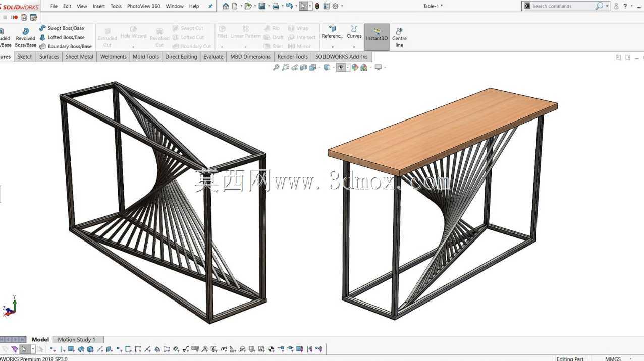Click the macro record red dot icon
This screenshot has width=644, height=361.
[x=16, y=17]
